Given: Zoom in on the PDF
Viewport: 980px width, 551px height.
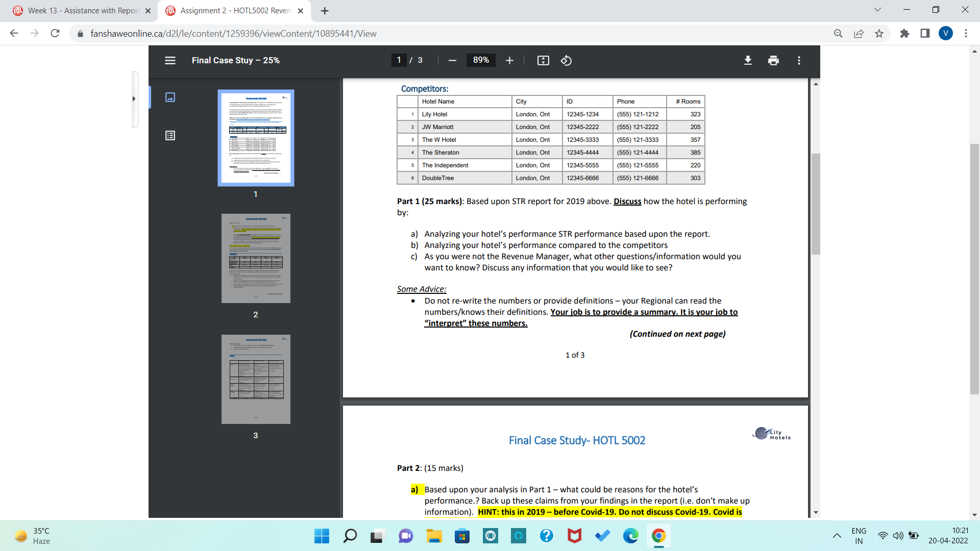Looking at the screenshot, I should tap(509, 60).
